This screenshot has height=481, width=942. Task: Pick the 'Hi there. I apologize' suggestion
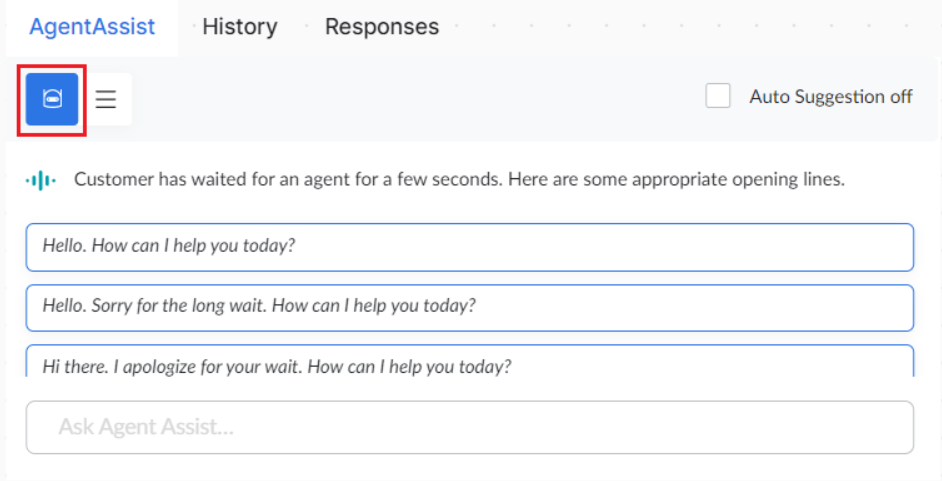point(469,362)
